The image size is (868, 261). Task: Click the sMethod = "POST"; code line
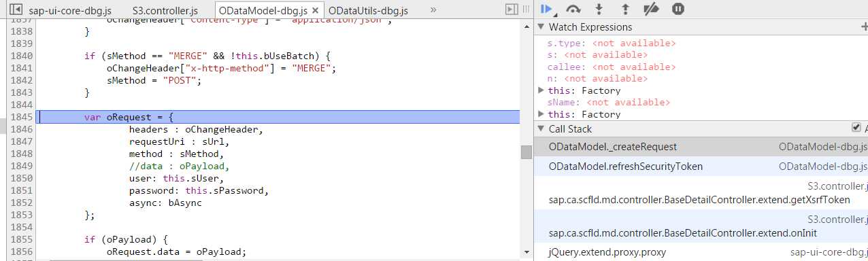click(x=154, y=80)
